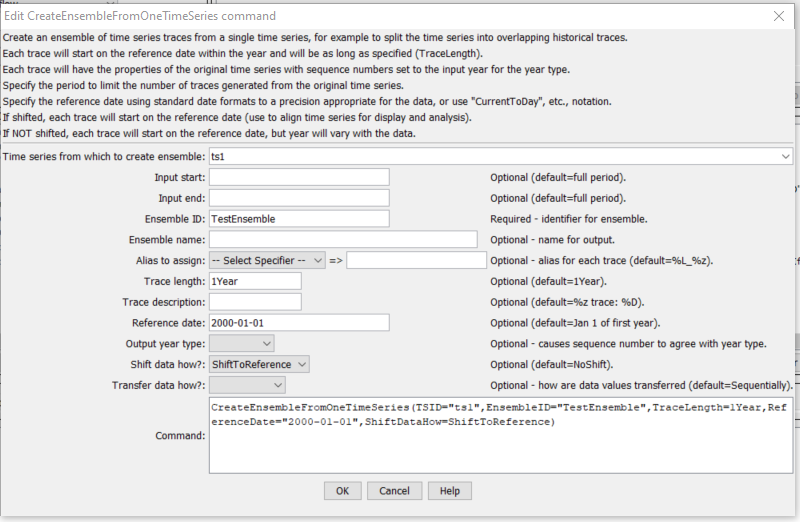Click the Trace description field
This screenshot has height=522, width=800.
(255, 303)
